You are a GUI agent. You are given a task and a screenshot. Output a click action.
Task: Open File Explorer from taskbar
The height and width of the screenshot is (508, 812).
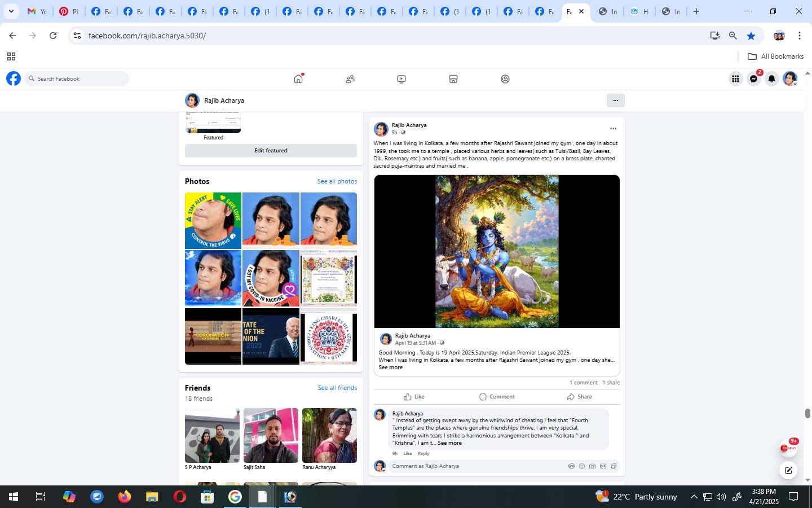[152, 497]
